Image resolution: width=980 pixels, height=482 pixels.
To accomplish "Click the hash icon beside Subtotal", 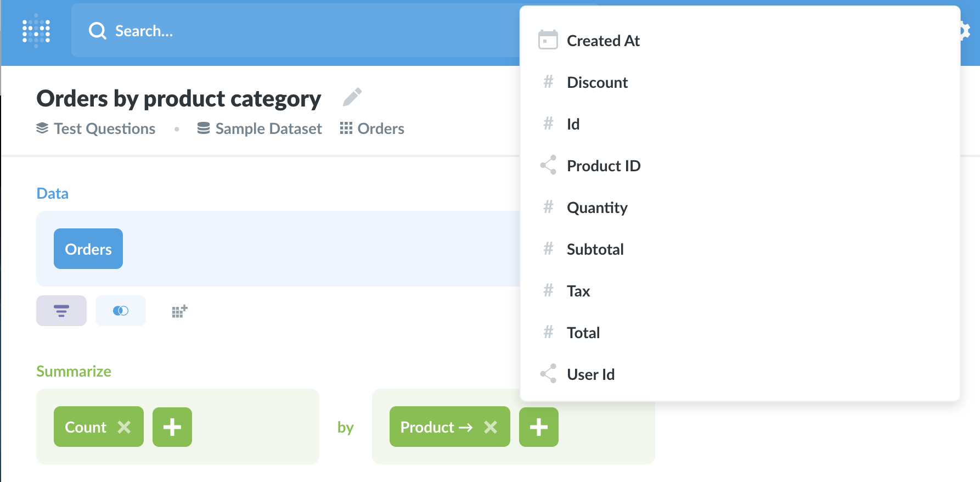I will click(x=548, y=249).
